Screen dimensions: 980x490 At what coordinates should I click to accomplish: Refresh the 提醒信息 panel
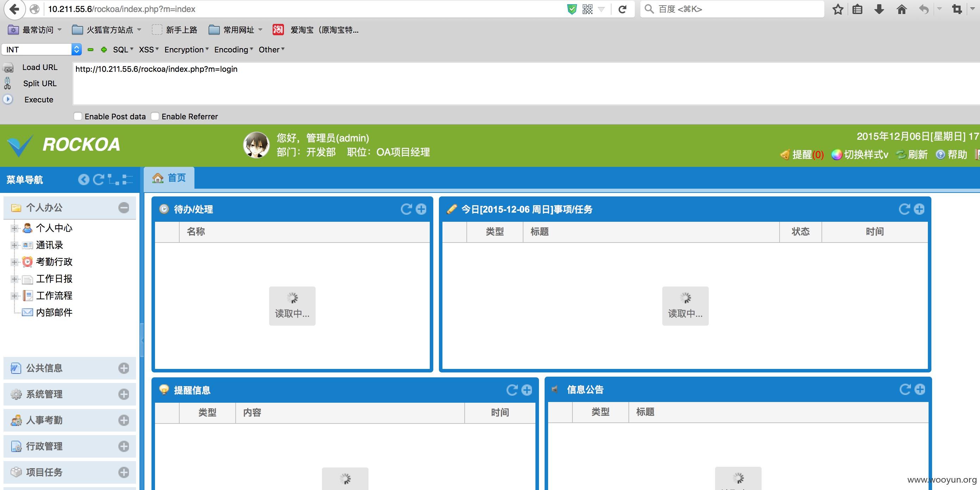tap(512, 390)
